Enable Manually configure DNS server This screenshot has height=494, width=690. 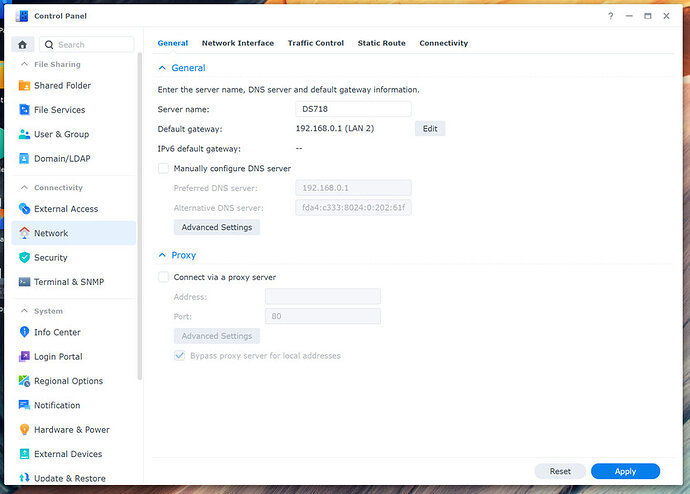[163, 168]
